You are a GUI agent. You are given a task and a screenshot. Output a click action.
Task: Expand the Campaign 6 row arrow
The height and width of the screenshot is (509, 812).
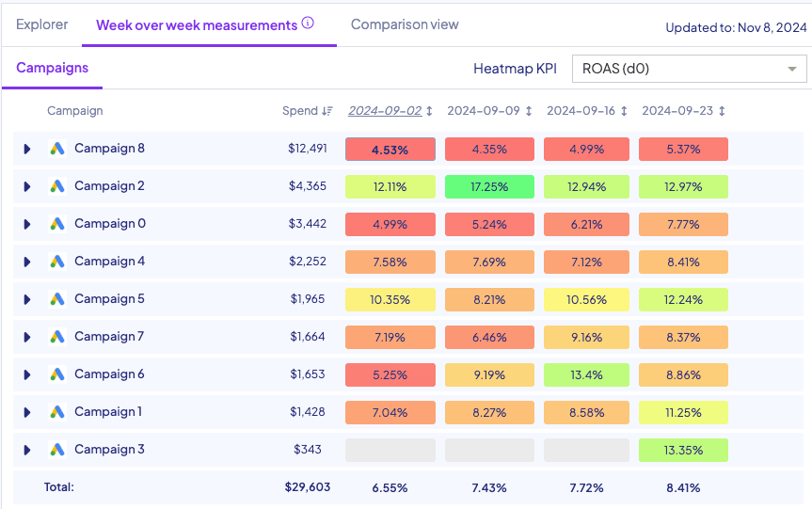(x=27, y=374)
